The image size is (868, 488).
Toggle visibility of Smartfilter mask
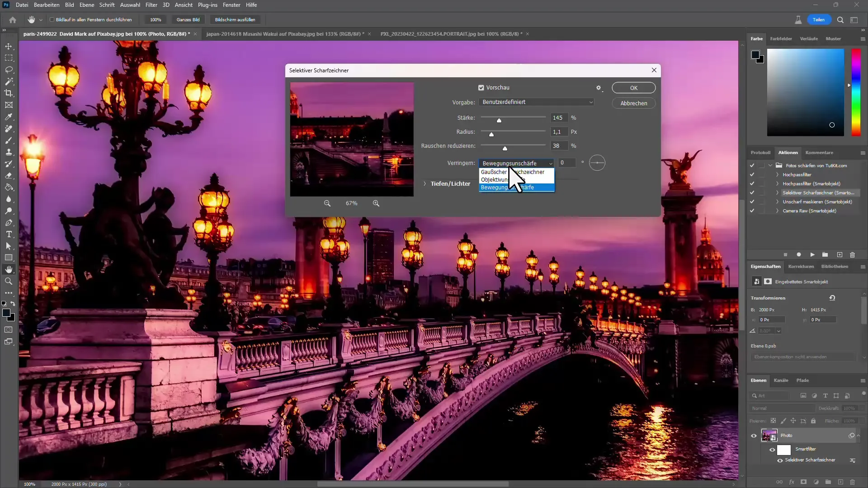[x=772, y=450]
